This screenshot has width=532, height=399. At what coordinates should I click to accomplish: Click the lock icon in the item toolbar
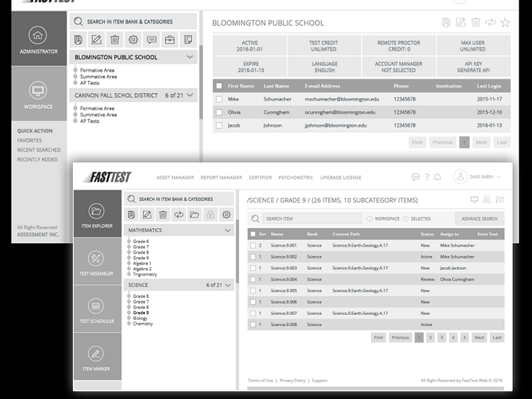(210, 215)
